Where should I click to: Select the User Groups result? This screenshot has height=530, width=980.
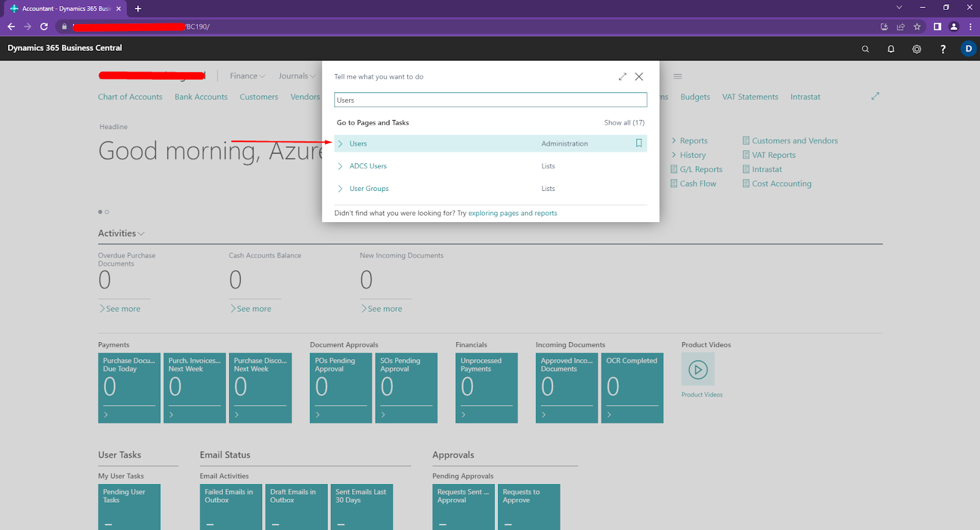pyautogui.click(x=491, y=188)
